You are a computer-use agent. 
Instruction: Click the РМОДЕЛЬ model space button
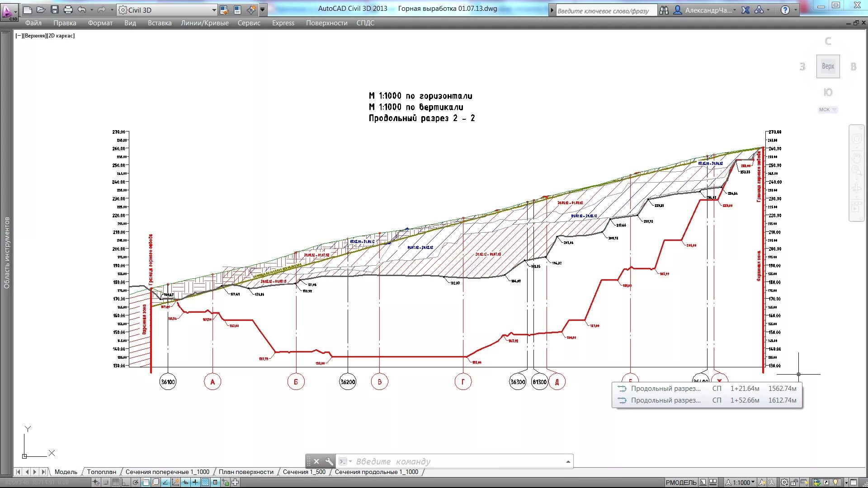[681, 482]
